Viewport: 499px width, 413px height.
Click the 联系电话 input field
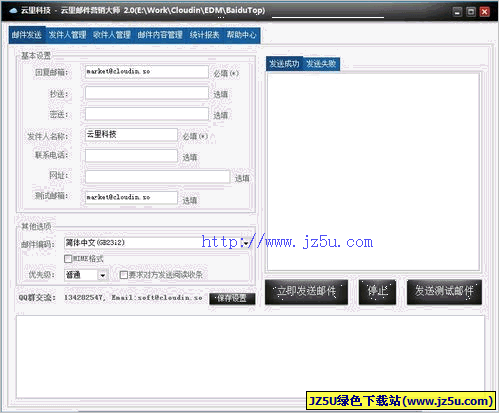pos(131,155)
